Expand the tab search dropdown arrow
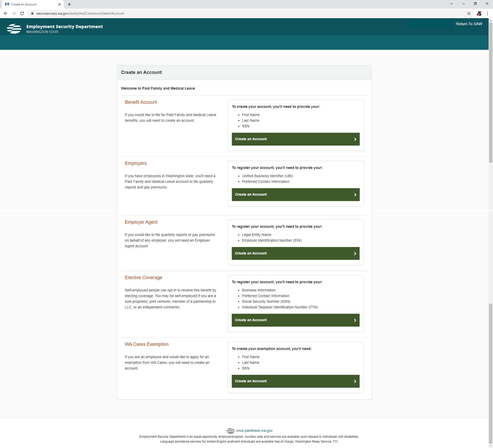The width and height of the screenshot is (493, 448). tap(451, 4)
